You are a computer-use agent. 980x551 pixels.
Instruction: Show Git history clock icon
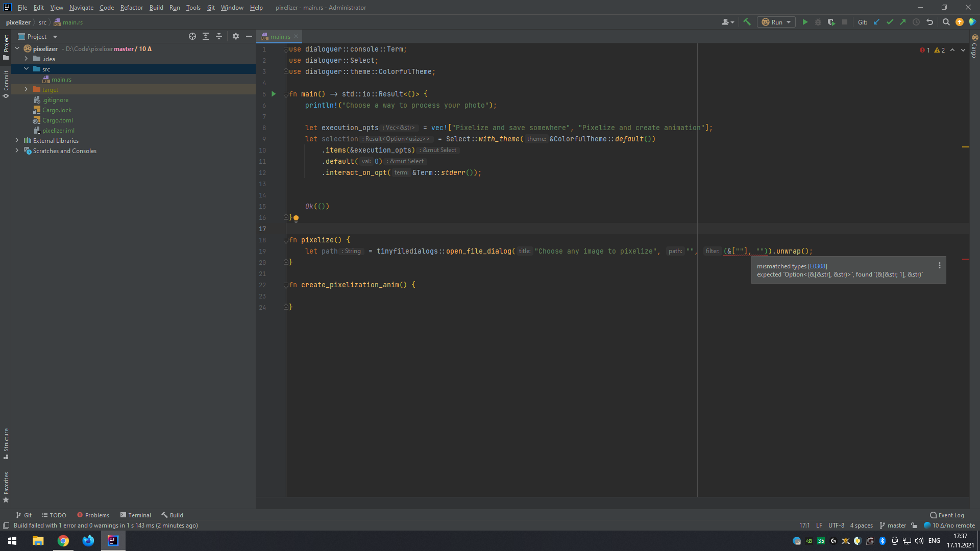[x=916, y=22]
